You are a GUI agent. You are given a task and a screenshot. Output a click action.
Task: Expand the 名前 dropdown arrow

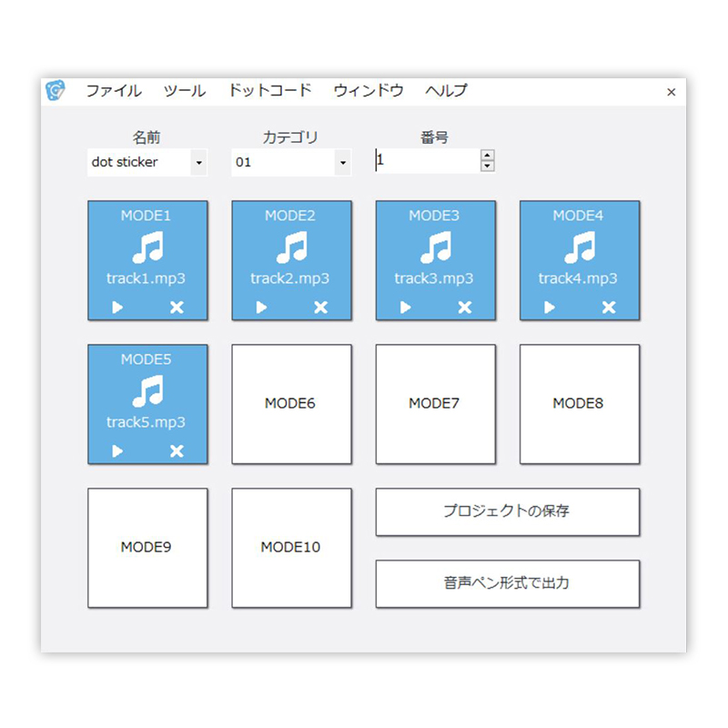[198, 163]
